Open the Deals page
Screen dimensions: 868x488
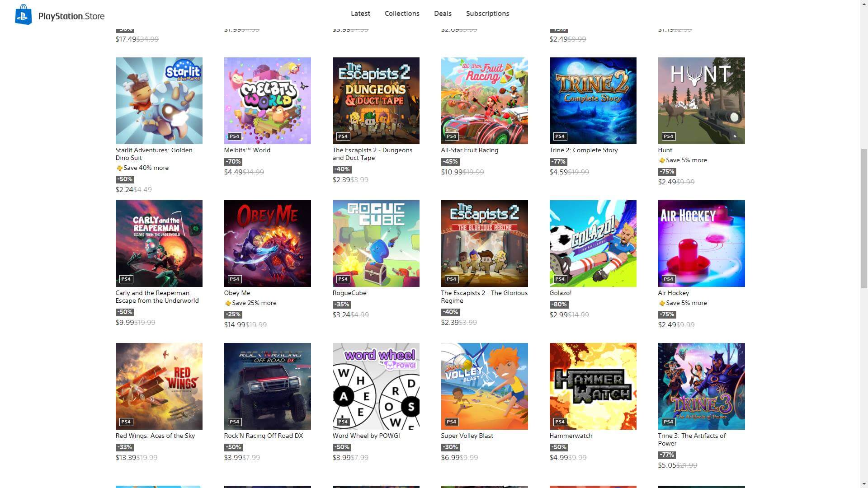coord(443,14)
